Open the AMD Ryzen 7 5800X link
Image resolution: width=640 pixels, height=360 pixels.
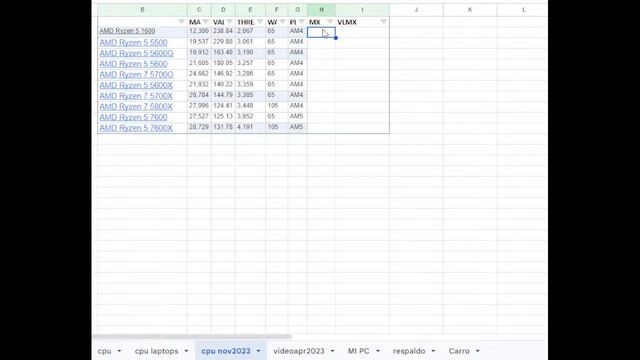click(x=136, y=106)
